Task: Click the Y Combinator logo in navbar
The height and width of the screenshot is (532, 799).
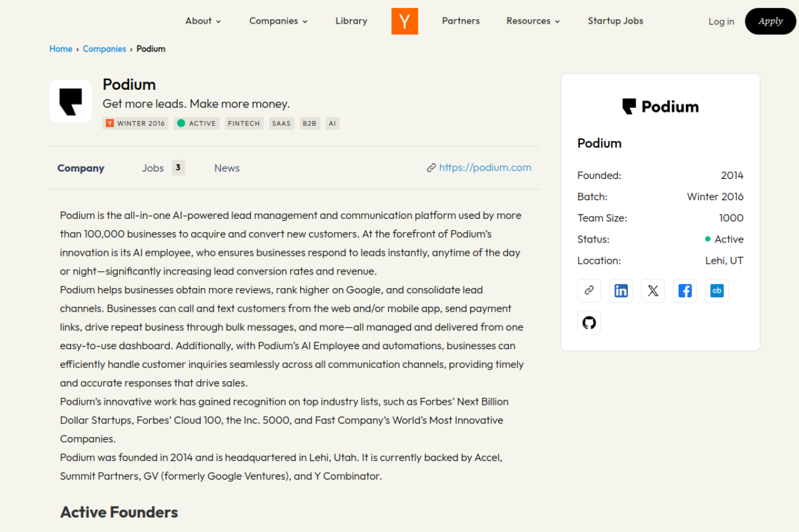Action: pyautogui.click(x=404, y=21)
